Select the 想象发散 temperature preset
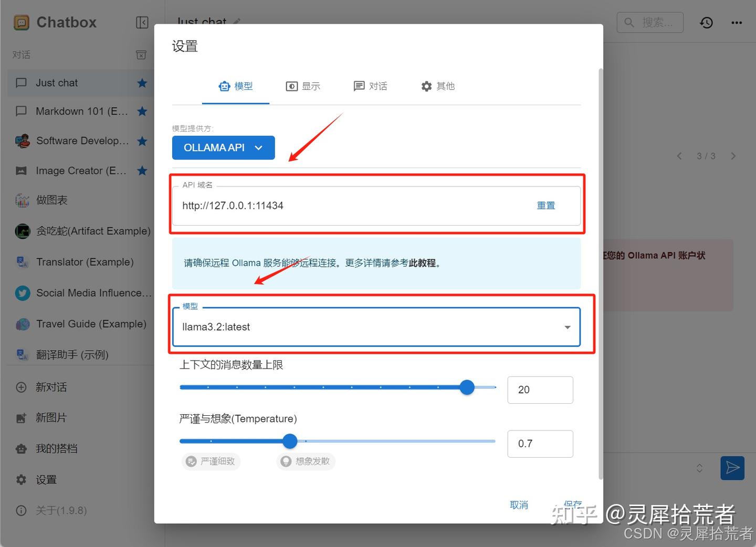This screenshot has height=547, width=756. point(306,461)
